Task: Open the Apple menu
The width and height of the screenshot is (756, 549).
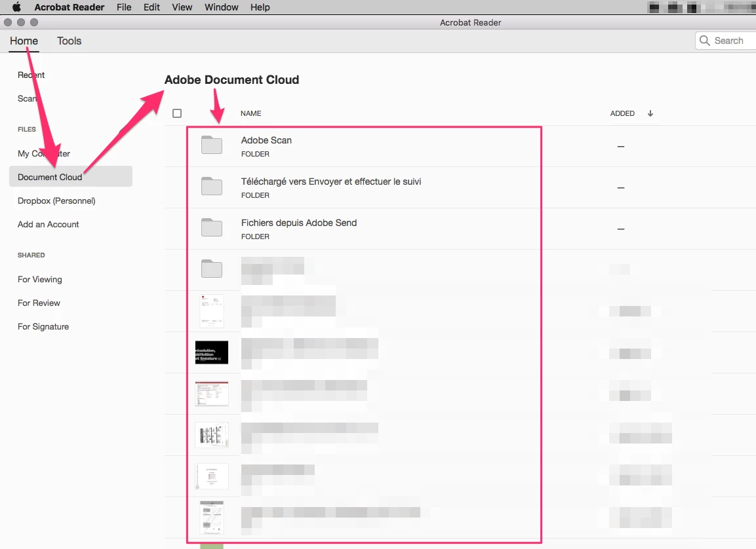Action: pyautogui.click(x=16, y=7)
